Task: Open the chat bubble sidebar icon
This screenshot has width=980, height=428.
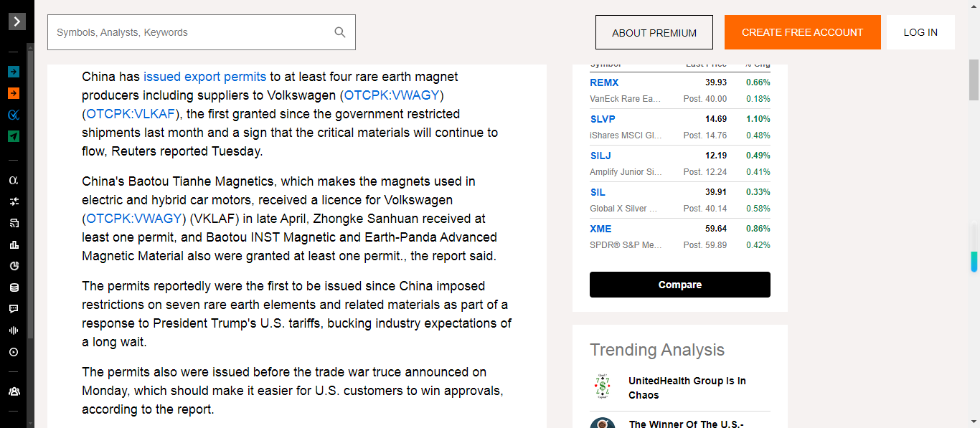Action: [14, 309]
